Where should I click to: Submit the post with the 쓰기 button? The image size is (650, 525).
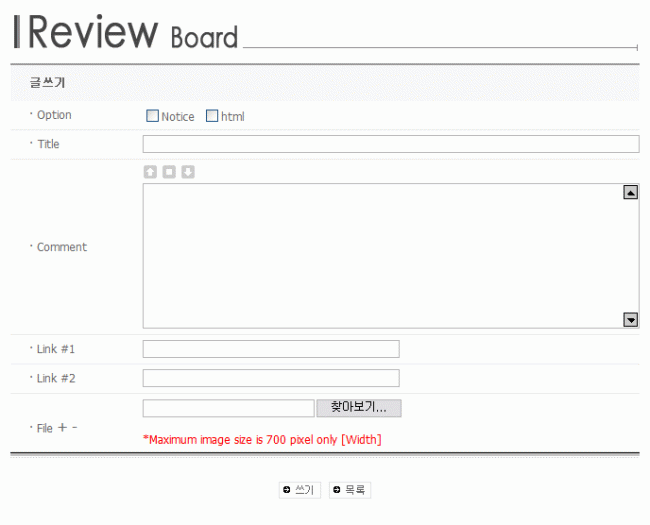(300, 490)
